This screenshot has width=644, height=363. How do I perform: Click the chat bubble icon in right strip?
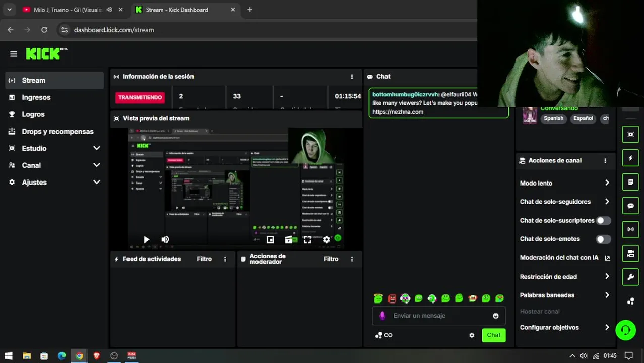point(630,206)
